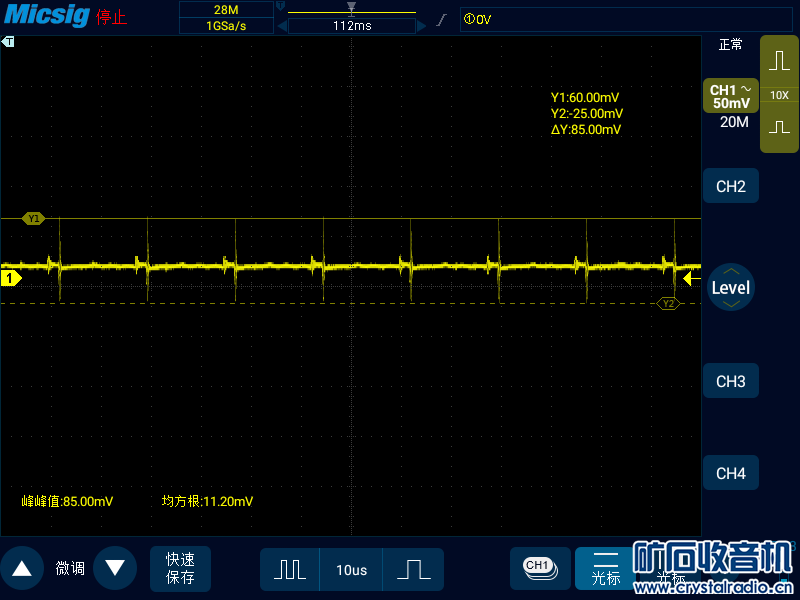Open the trigger info field showing 0V
The height and width of the screenshot is (600, 800).
coord(626,19)
